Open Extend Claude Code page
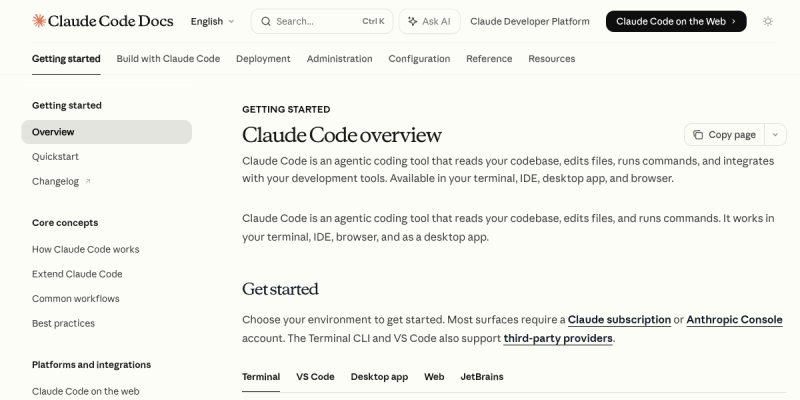Viewport: 800px width, 400px height. pyautogui.click(x=77, y=274)
